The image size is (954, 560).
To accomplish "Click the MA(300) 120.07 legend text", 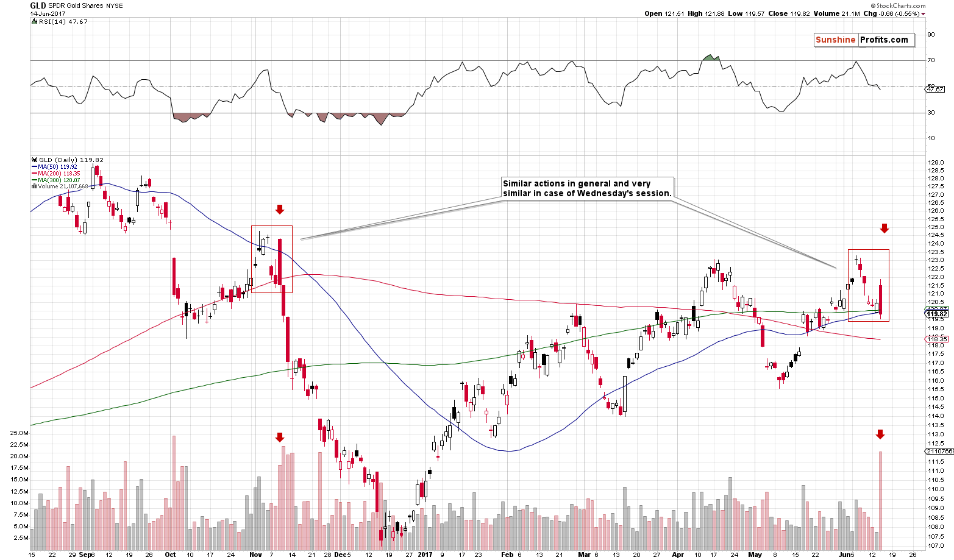I will pyautogui.click(x=59, y=180).
